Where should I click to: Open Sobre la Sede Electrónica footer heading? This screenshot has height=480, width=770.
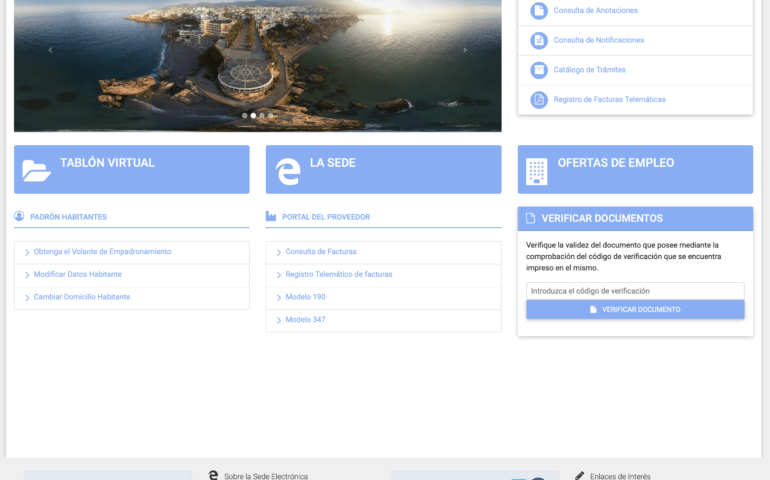266,476
